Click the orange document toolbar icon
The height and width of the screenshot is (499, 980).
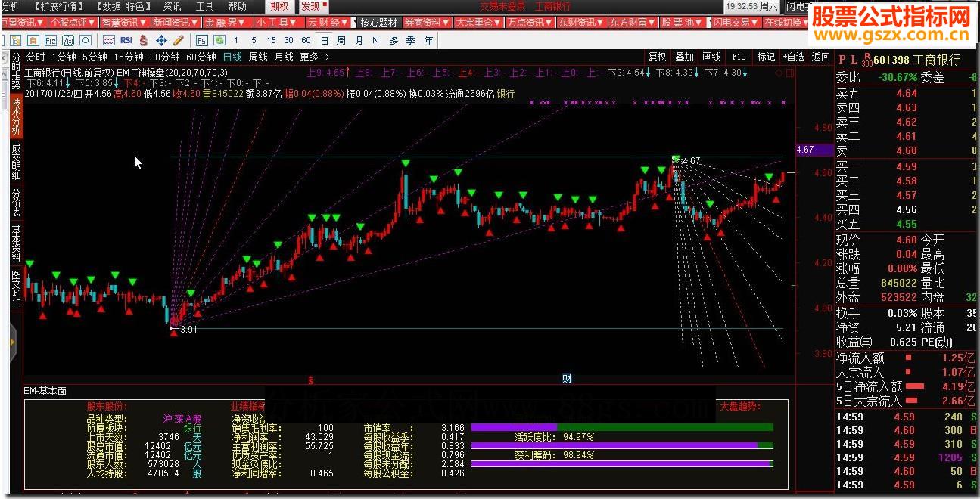(33, 40)
